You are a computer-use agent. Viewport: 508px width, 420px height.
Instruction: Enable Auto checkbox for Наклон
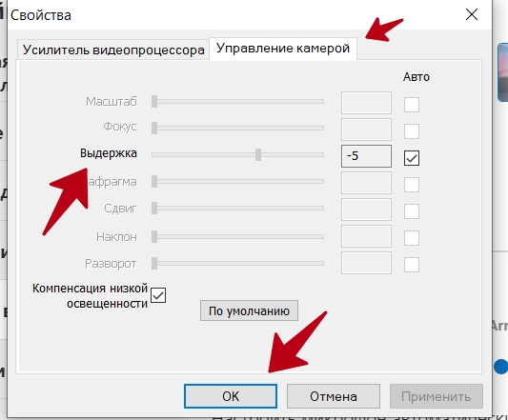click(412, 238)
